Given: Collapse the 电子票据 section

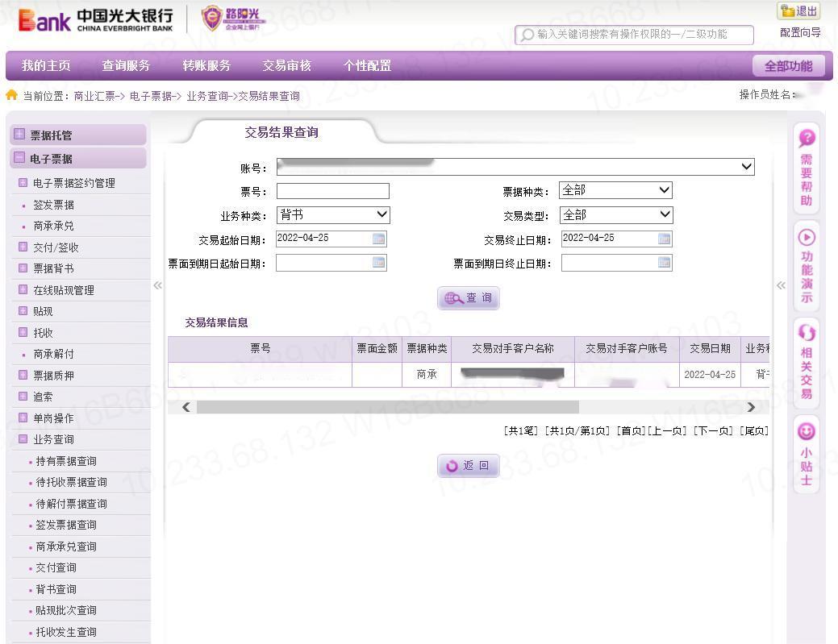Looking at the screenshot, I should click(19, 157).
